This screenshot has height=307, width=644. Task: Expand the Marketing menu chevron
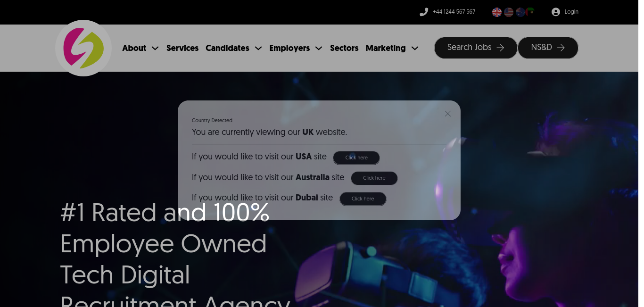[415, 48]
